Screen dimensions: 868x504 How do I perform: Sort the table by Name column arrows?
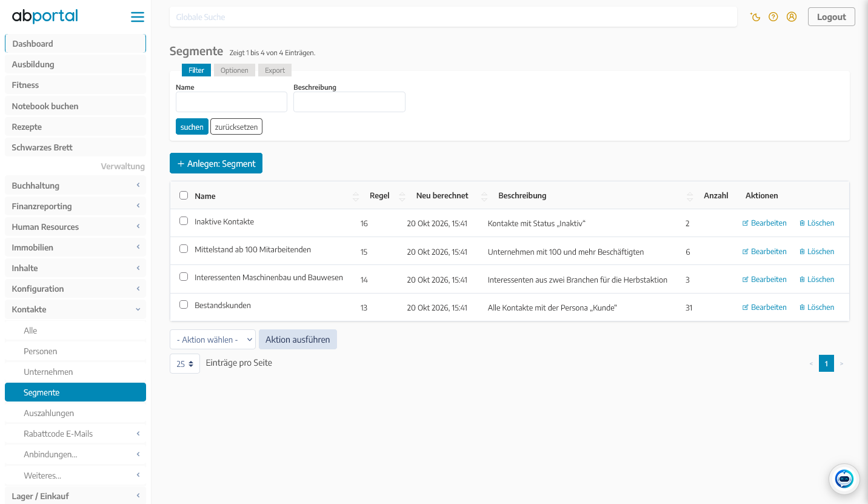[x=355, y=196]
